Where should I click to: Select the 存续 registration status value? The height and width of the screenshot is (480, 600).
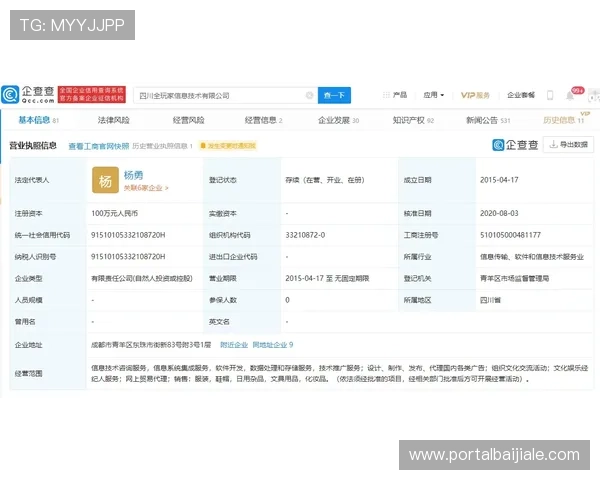pos(325,180)
